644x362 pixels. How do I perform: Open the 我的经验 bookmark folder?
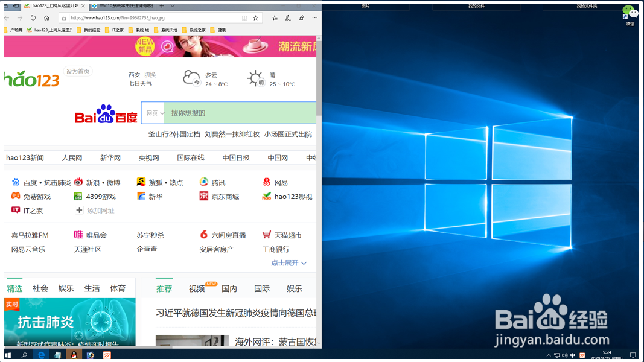pos(88,30)
